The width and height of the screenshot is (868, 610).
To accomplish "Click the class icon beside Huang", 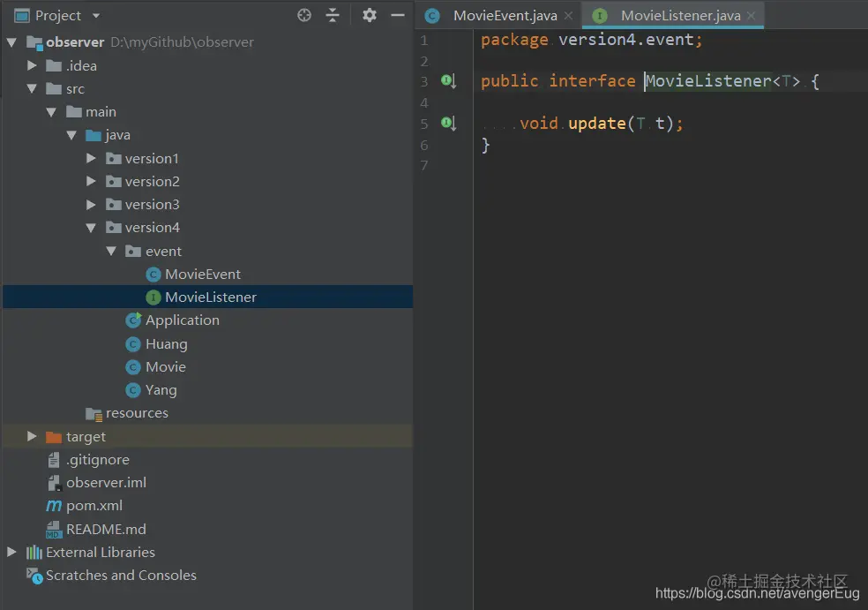I will (x=133, y=344).
